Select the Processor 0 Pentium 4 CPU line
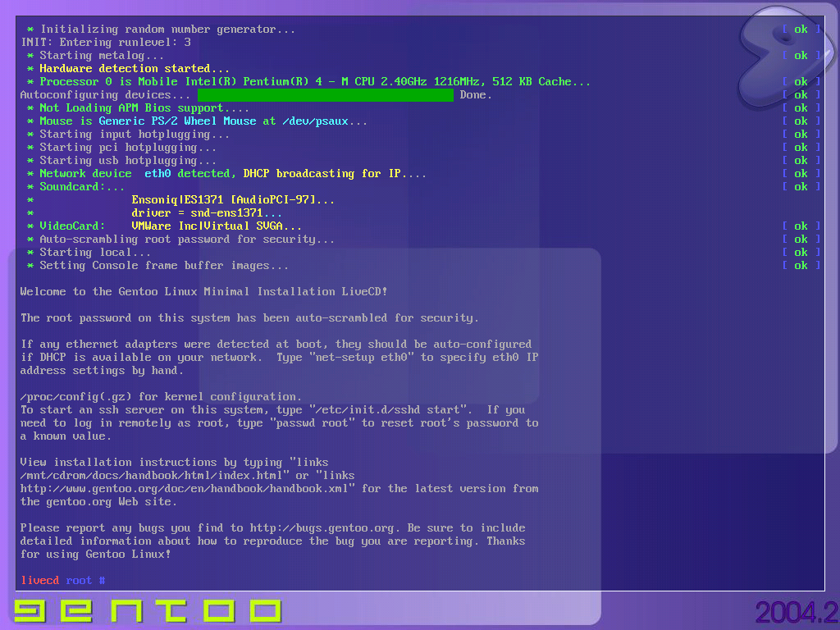 pyautogui.click(x=308, y=82)
